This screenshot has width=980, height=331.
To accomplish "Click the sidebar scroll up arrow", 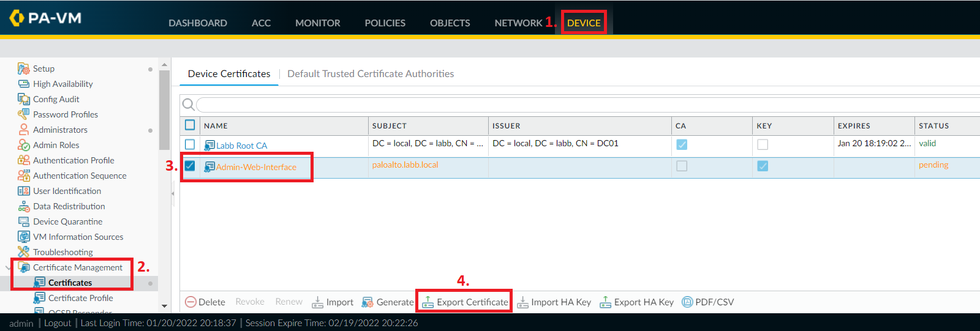I will [x=164, y=64].
